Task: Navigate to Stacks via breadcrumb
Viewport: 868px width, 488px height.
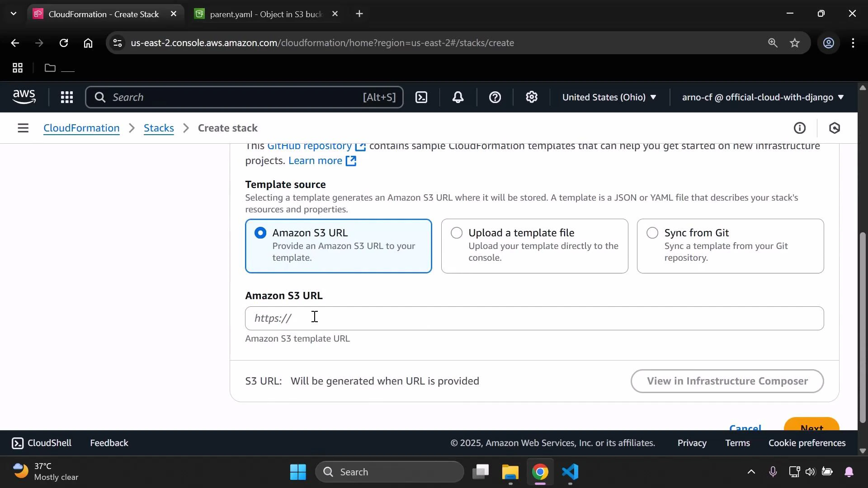Action: pos(158,128)
